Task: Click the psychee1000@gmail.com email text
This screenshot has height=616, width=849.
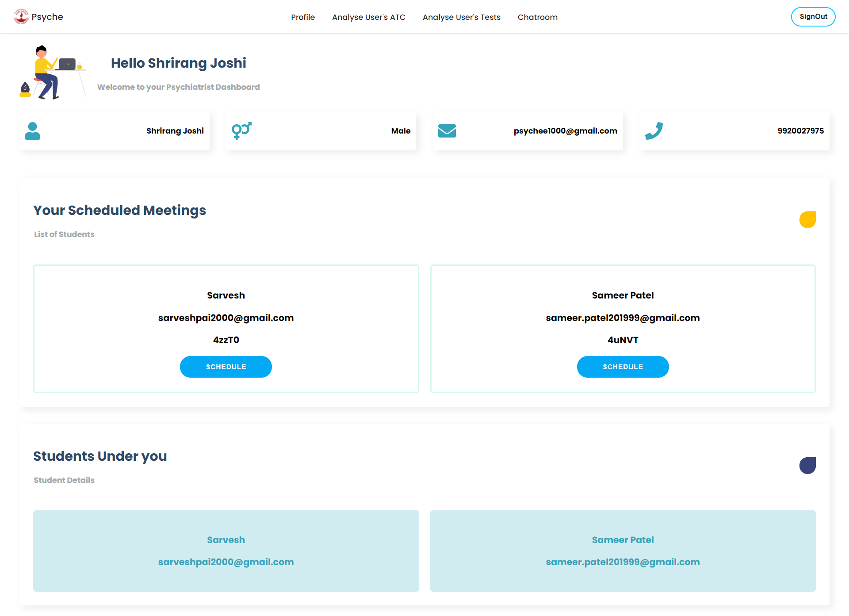Action: click(x=565, y=131)
